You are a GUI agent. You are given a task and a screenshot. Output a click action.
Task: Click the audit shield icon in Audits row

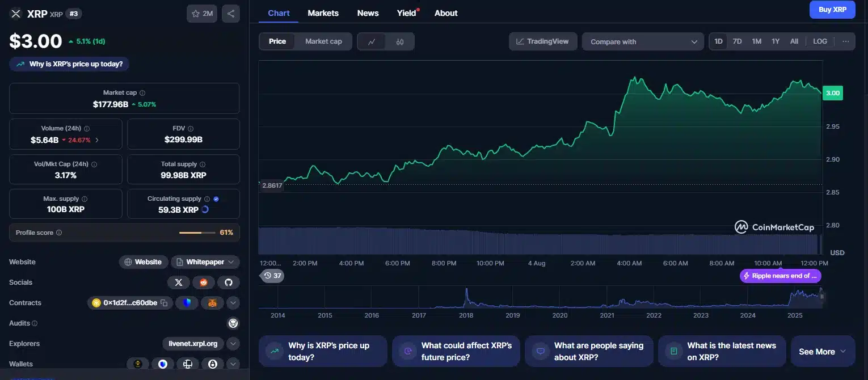click(x=233, y=323)
